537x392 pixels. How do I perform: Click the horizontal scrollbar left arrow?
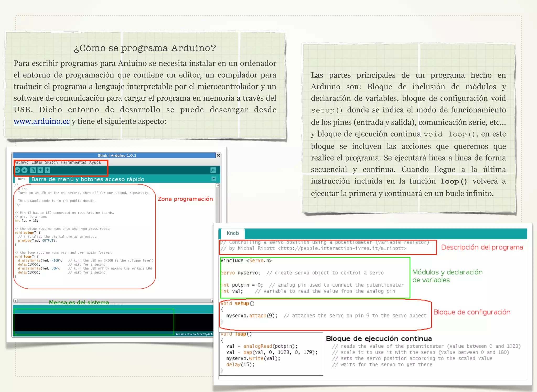(15, 301)
